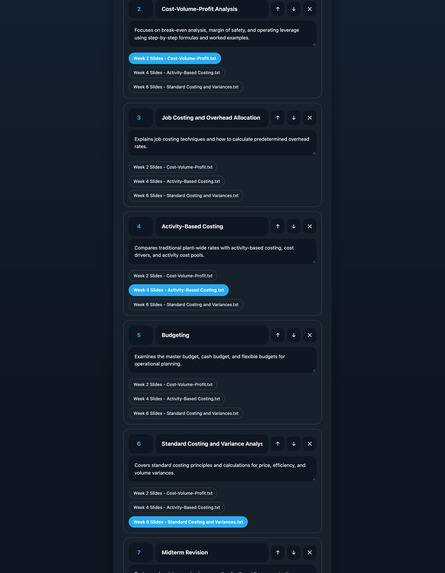Remove the Cost-Volume-Profit Analysis topic
The width and height of the screenshot is (445, 573).
tap(310, 9)
